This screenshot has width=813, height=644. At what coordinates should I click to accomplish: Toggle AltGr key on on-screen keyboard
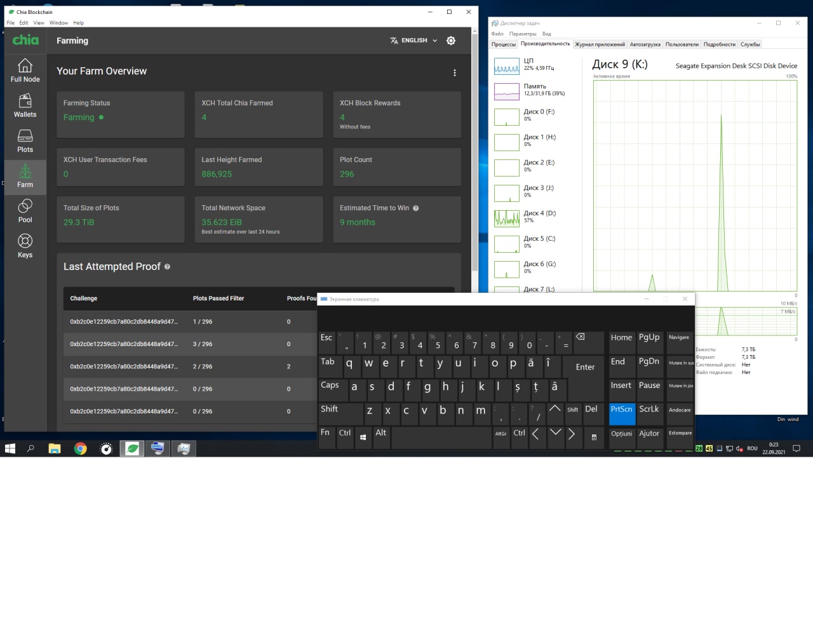click(501, 438)
